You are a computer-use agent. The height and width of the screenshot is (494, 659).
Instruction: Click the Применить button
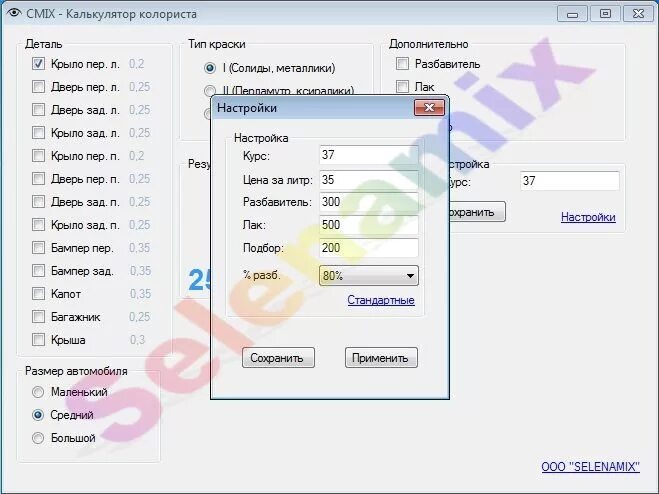point(381,358)
